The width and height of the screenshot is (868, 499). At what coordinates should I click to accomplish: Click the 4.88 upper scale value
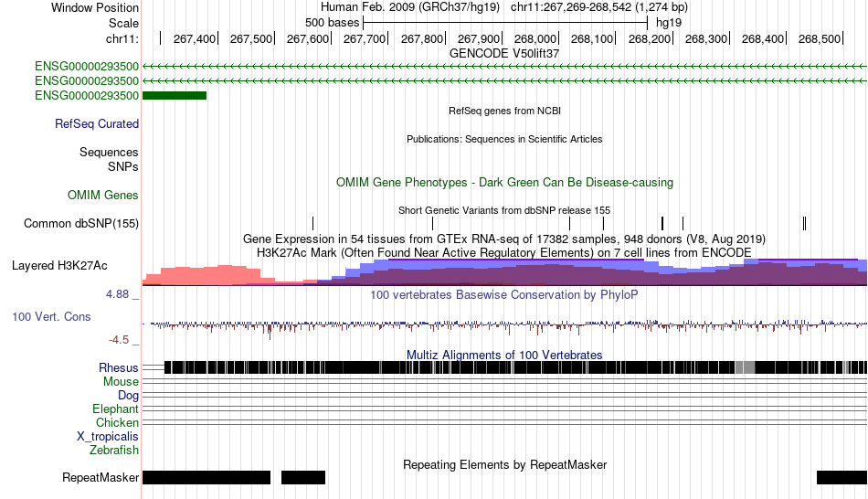click(x=117, y=294)
